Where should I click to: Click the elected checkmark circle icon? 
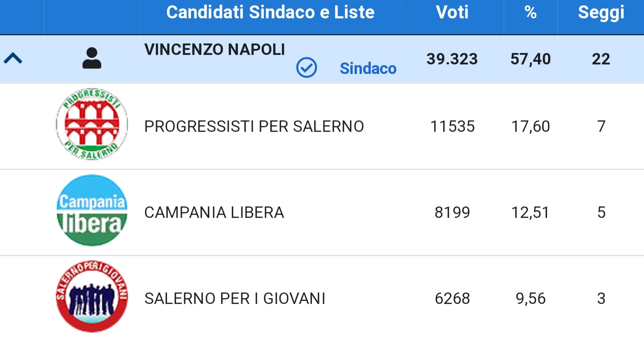point(307,68)
